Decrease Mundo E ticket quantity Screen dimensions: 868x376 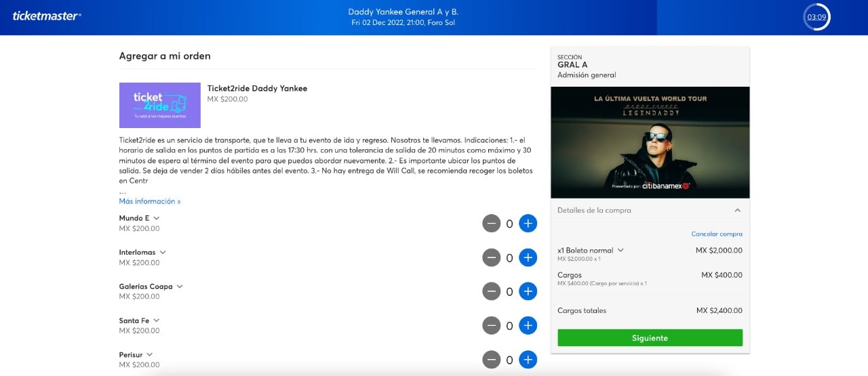491,223
